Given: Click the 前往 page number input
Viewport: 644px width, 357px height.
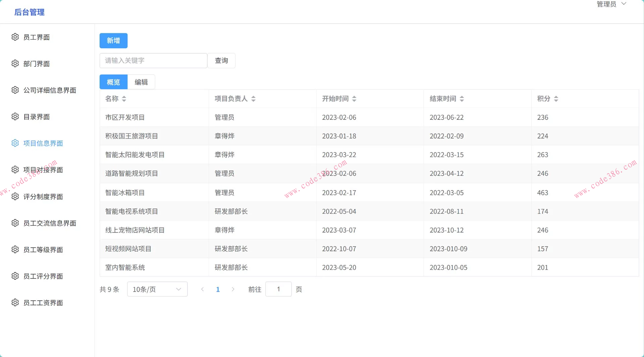Looking at the screenshot, I should point(278,289).
